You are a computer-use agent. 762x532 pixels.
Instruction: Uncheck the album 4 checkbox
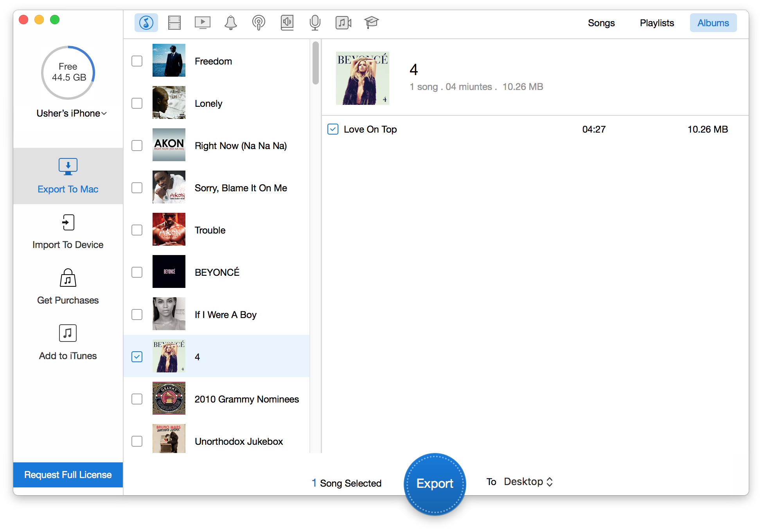137,357
